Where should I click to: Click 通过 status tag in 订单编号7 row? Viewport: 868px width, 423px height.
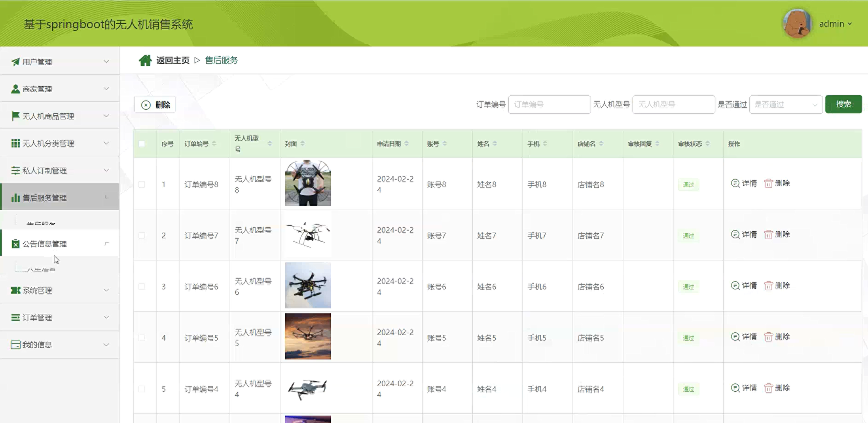pos(688,236)
